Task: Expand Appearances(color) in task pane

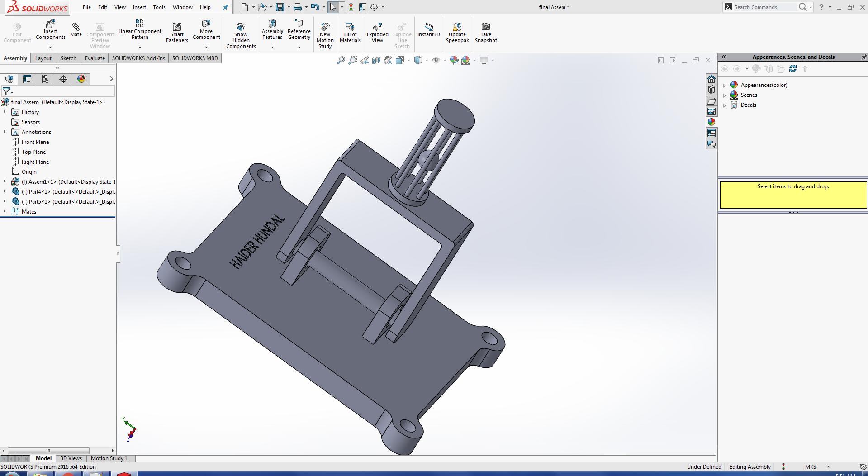Action: pyautogui.click(x=725, y=85)
